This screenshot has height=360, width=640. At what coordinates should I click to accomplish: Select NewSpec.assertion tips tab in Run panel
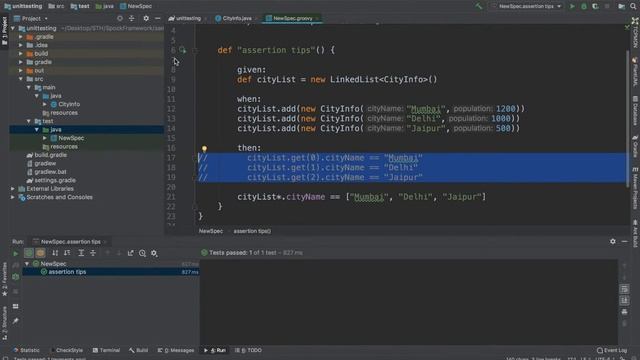[69, 242]
